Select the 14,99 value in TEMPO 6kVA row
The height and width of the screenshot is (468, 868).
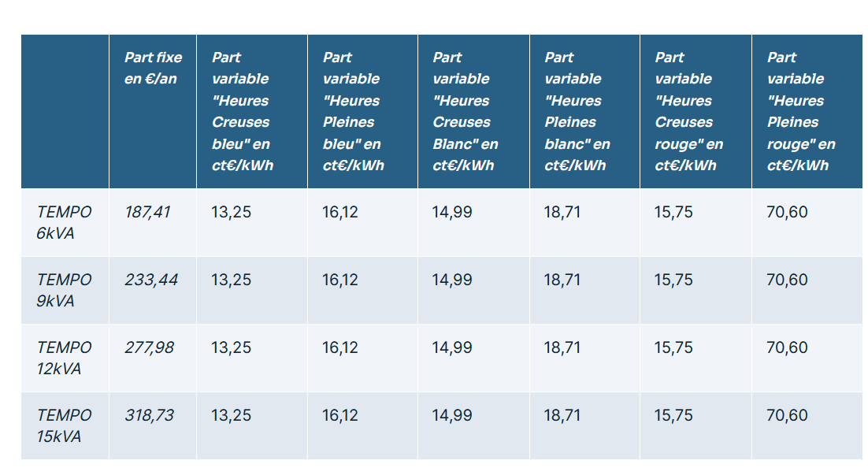point(453,212)
